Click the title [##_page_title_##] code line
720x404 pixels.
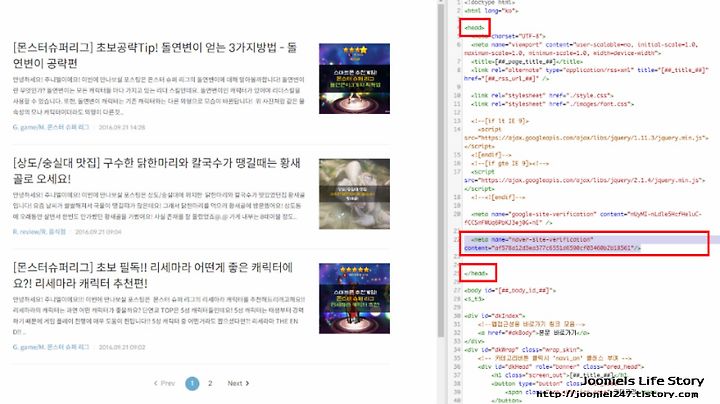click(527, 62)
